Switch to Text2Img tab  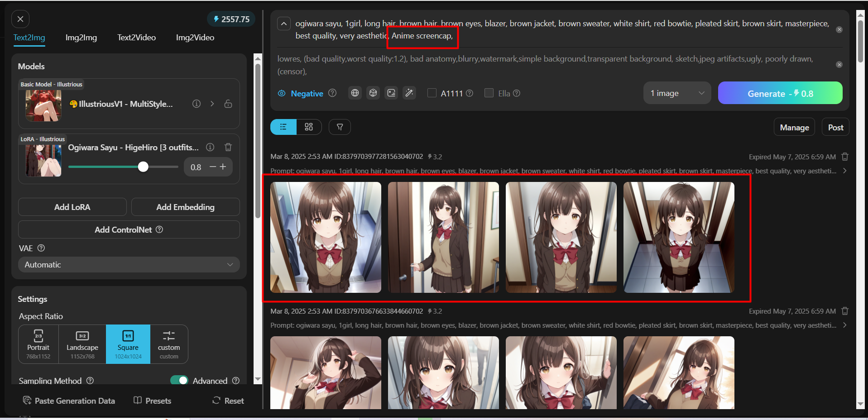coord(29,38)
